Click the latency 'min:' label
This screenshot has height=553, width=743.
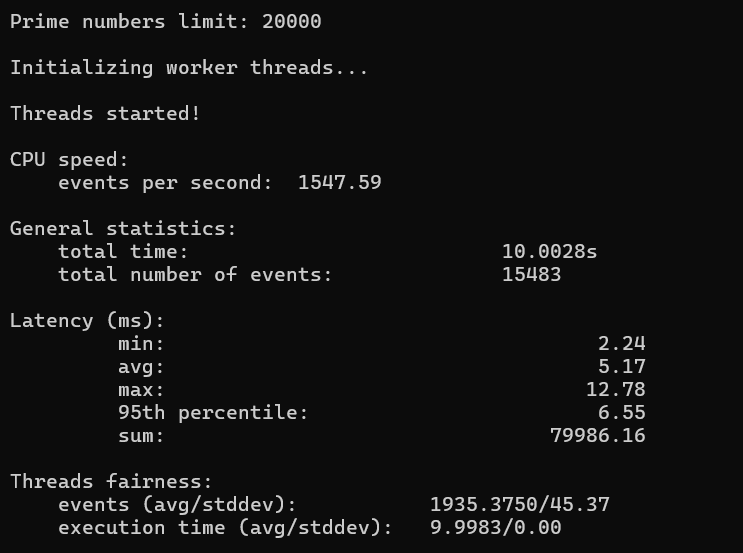[x=141, y=344]
